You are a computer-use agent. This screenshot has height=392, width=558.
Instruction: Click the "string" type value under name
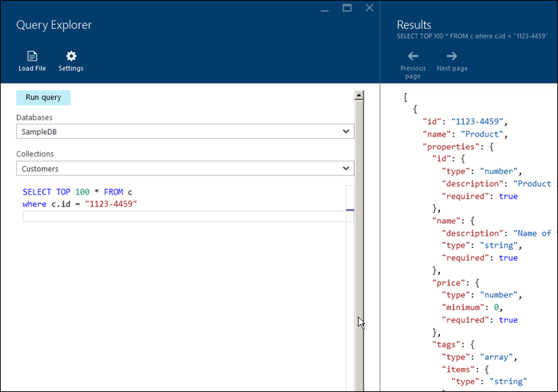click(x=499, y=246)
